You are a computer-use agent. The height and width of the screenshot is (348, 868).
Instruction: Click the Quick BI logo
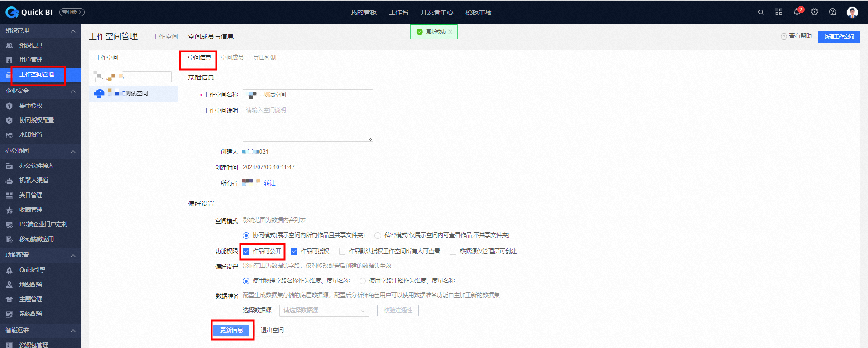(x=29, y=12)
